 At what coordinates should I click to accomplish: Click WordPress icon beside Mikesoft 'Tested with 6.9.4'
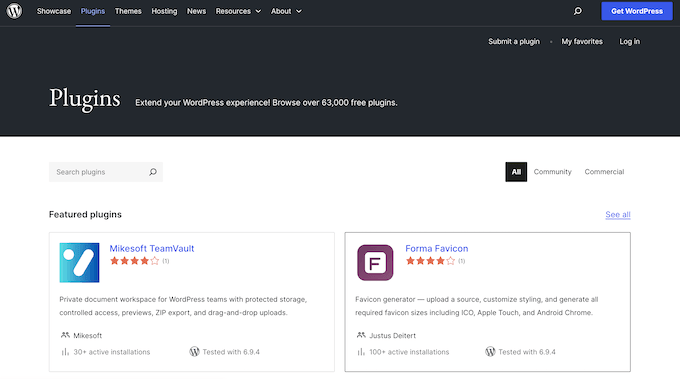(194, 352)
